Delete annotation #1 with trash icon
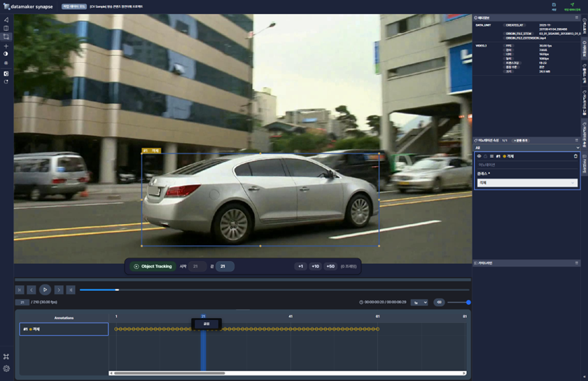588x381 pixels. 575,156
